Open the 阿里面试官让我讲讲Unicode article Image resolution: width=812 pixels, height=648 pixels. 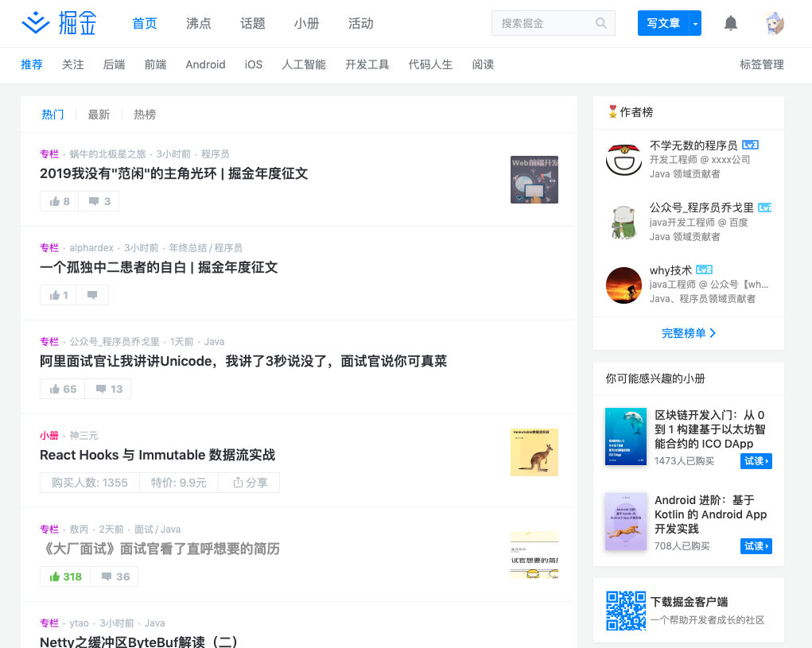tap(243, 361)
